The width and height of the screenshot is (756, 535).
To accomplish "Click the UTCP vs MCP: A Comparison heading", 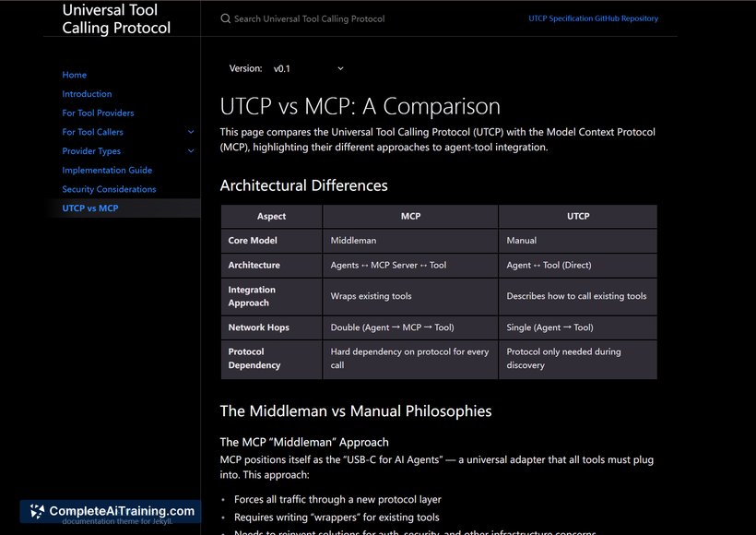I will pos(360,106).
